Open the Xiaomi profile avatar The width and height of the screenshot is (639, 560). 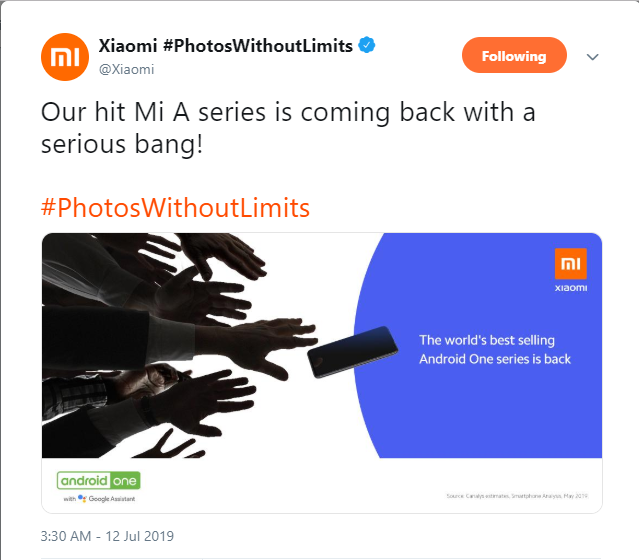click(65, 57)
